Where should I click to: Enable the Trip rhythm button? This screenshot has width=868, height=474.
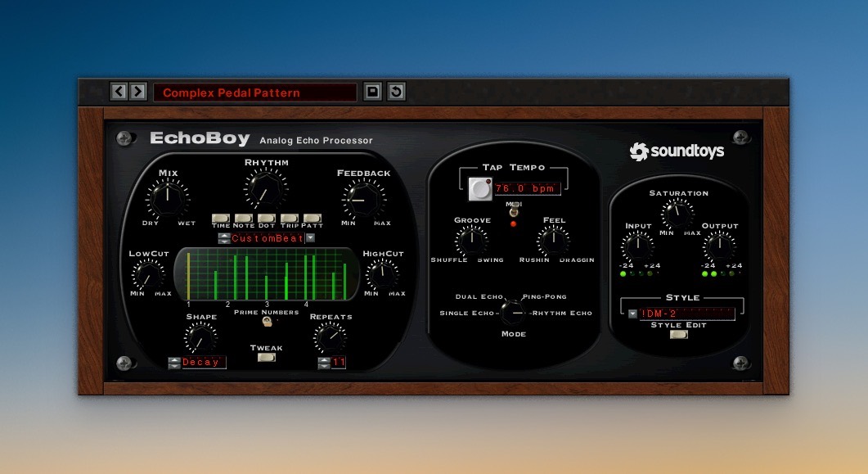(x=290, y=219)
